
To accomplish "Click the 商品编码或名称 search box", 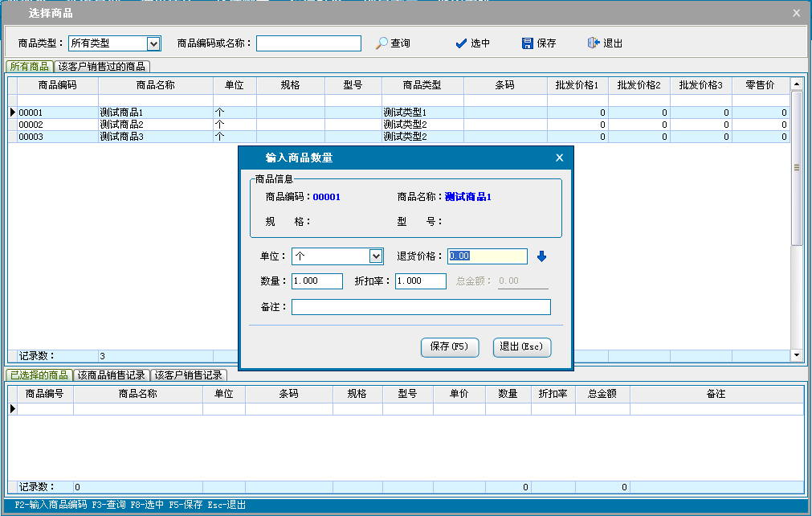I will (308, 43).
